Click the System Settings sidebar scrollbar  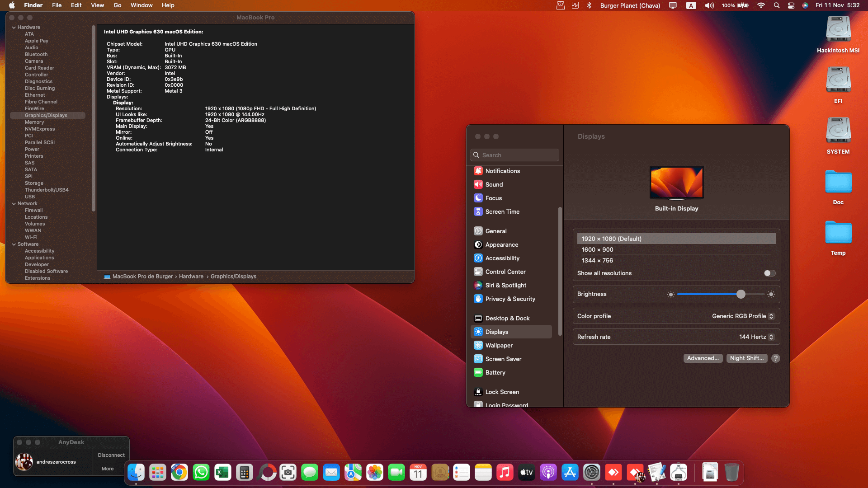(x=560, y=271)
